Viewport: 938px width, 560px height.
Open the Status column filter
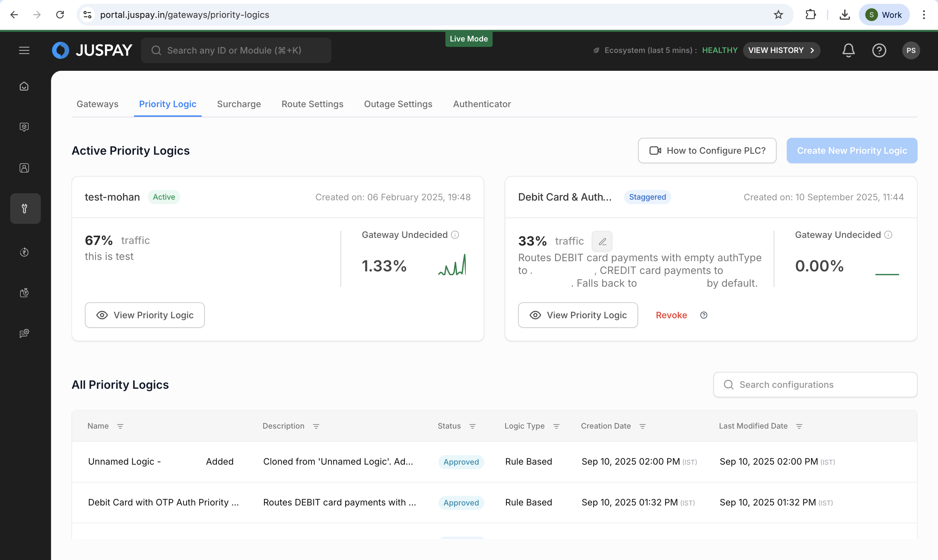coord(472,426)
